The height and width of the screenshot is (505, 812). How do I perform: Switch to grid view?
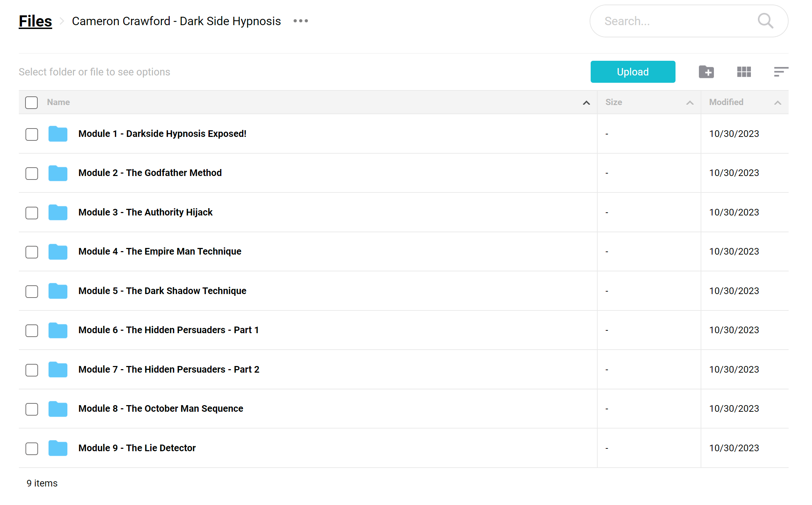pyautogui.click(x=744, y=72)
